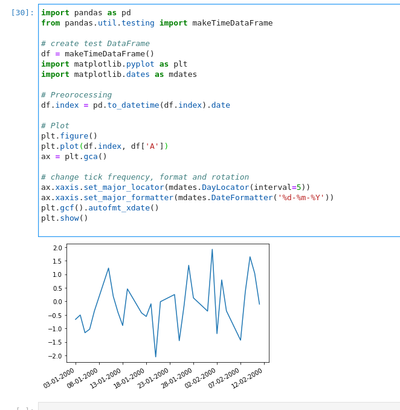Place cursor on 'import pandas as pd' line
This screenshot has width=400, height=410.
[x=86, y=13]
